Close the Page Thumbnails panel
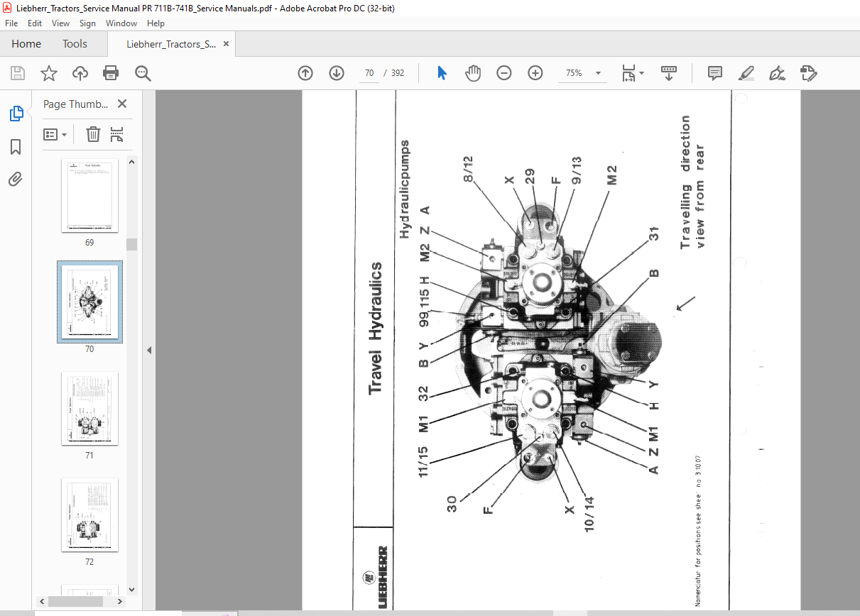 pyautogui.click(x=122, y=104)
